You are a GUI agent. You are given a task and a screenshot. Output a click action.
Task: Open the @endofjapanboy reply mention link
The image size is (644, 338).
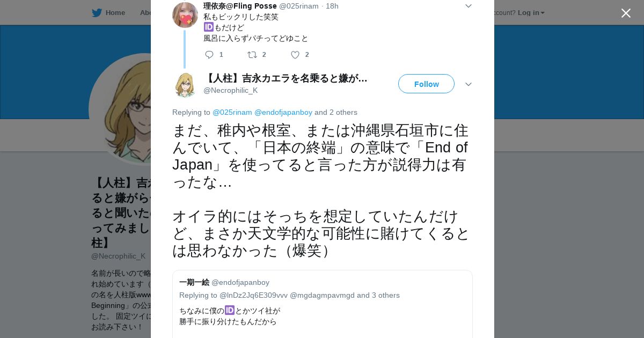(283, 112)
